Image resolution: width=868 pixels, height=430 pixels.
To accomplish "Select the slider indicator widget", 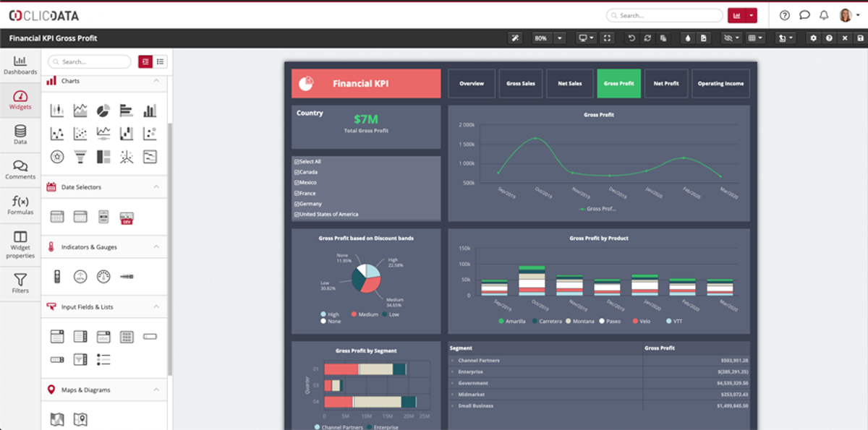I will 127,276.
